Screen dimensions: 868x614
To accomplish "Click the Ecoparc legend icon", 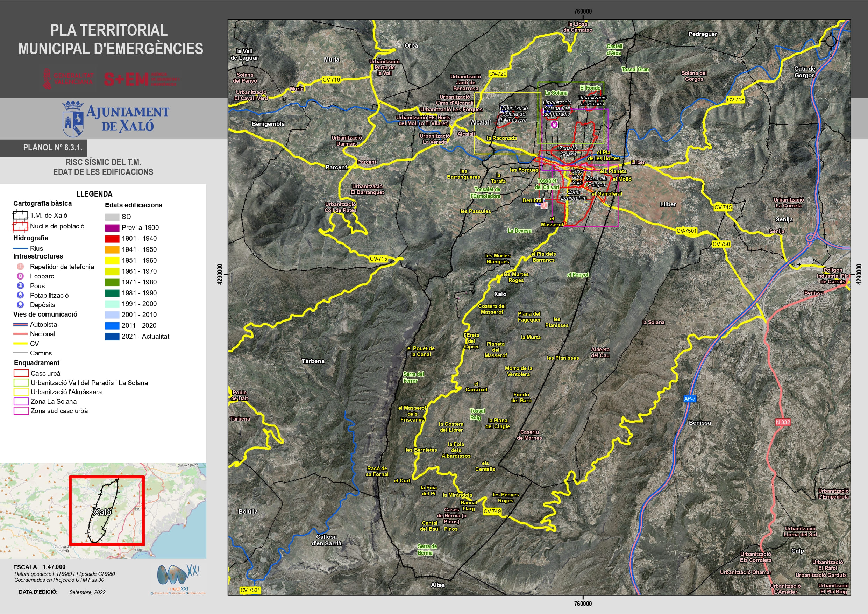I will click(x=20, y=276).
